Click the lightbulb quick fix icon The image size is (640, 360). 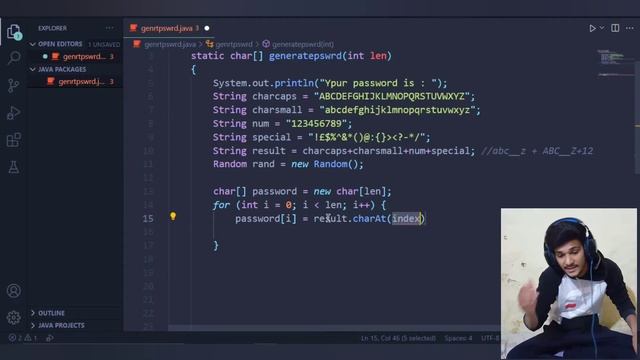[x=173, y=216]
